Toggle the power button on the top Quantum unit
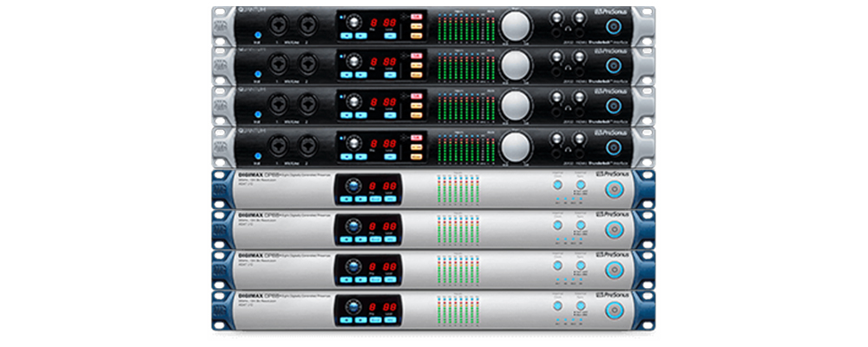This screenshot has height=347, width=868. coord(614,25)
